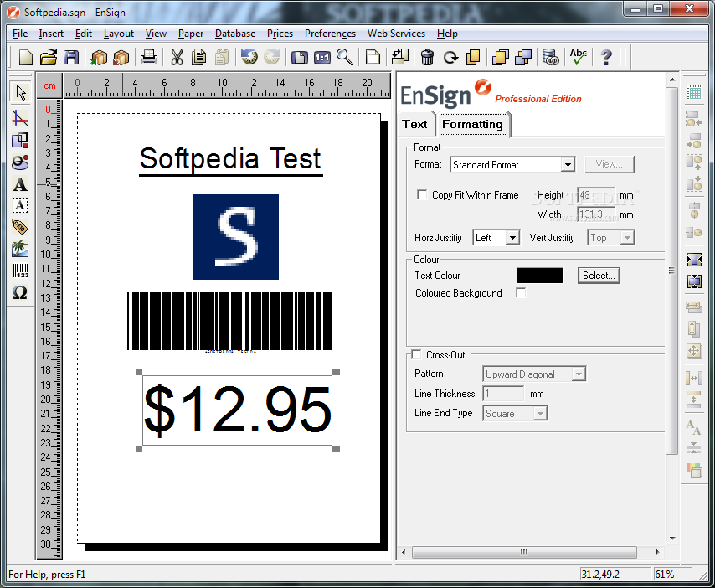The height and width of the screenshot is (588, 715).
Task: Open the File menu
Action: [x=20, y=34]
